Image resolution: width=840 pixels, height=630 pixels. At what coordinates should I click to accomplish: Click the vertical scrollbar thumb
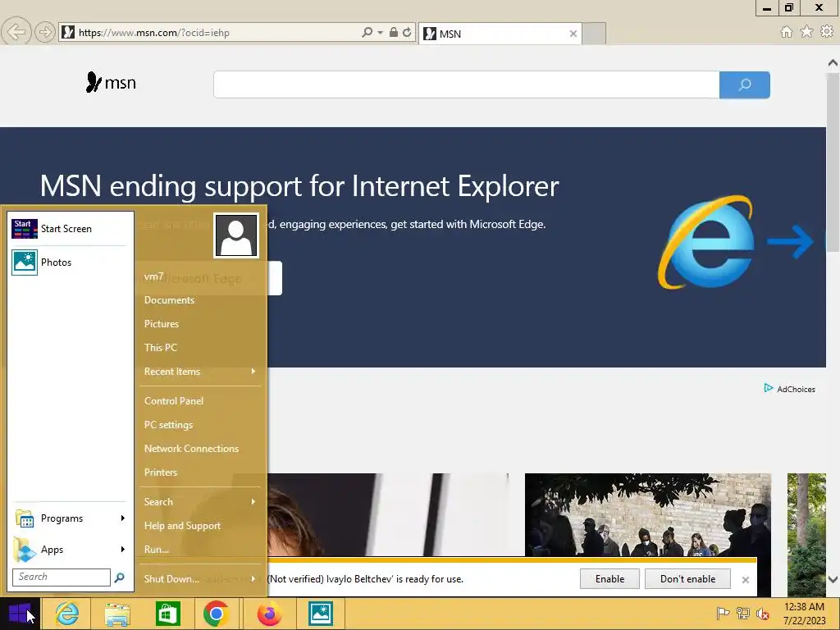tap(833, 162)
